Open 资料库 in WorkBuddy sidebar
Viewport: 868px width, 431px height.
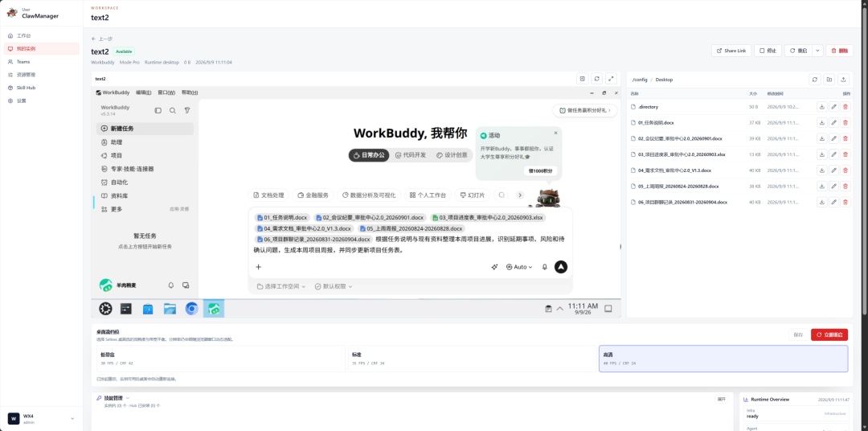145,196
